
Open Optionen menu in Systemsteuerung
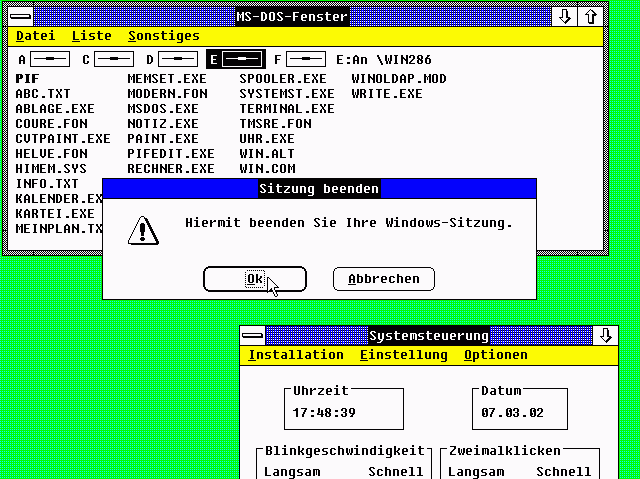pyautogui.click(x=496, y=355)
